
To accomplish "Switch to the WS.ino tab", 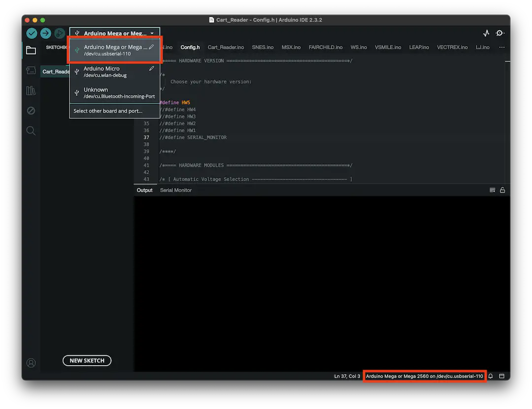I will 359,47.
